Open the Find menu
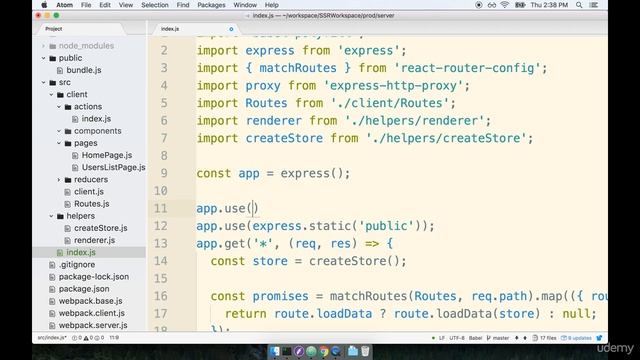 pos(183,5)
